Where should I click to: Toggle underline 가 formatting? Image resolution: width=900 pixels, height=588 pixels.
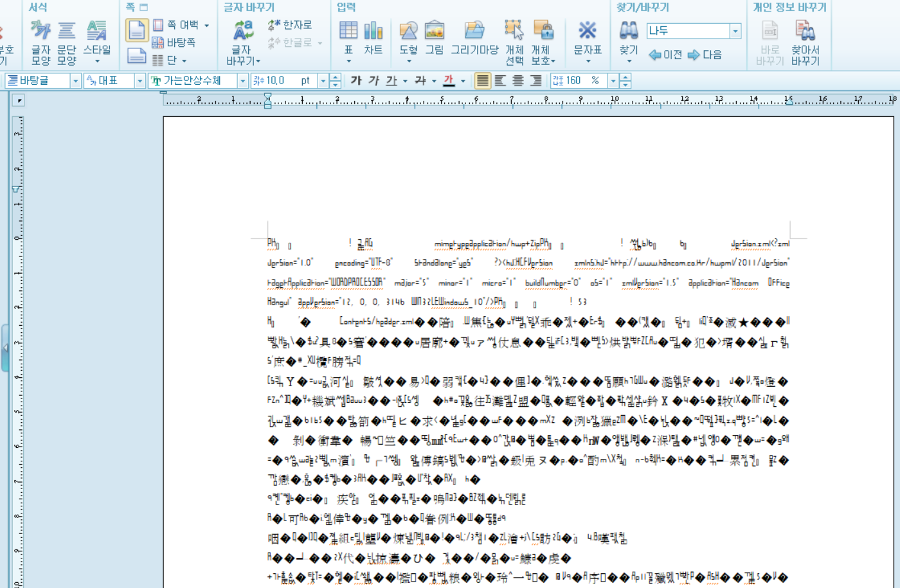point(392,80)
